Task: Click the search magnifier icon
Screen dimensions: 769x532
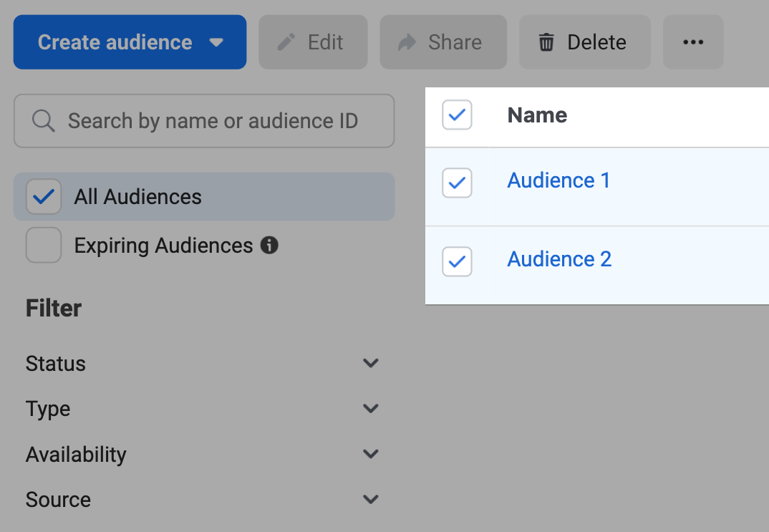Action: (x=43, y=120)
